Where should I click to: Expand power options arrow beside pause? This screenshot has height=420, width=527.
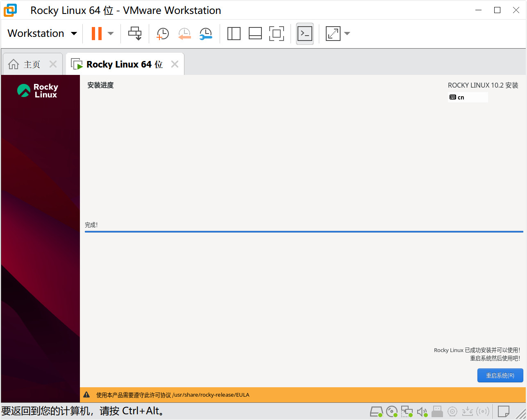[x=111, y=34]
